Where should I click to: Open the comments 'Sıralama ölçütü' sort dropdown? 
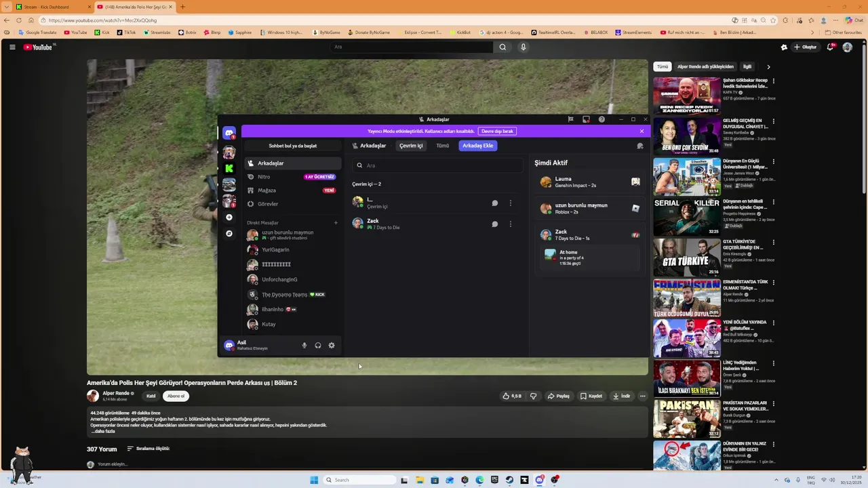pos(148,449)
